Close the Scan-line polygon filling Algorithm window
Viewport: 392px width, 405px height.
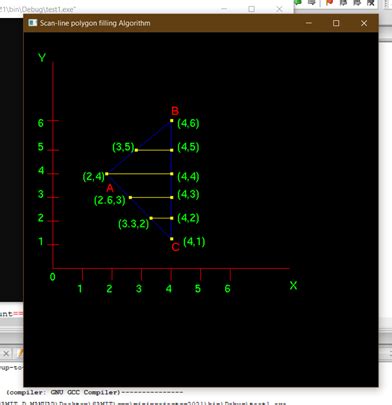[364, 23]
